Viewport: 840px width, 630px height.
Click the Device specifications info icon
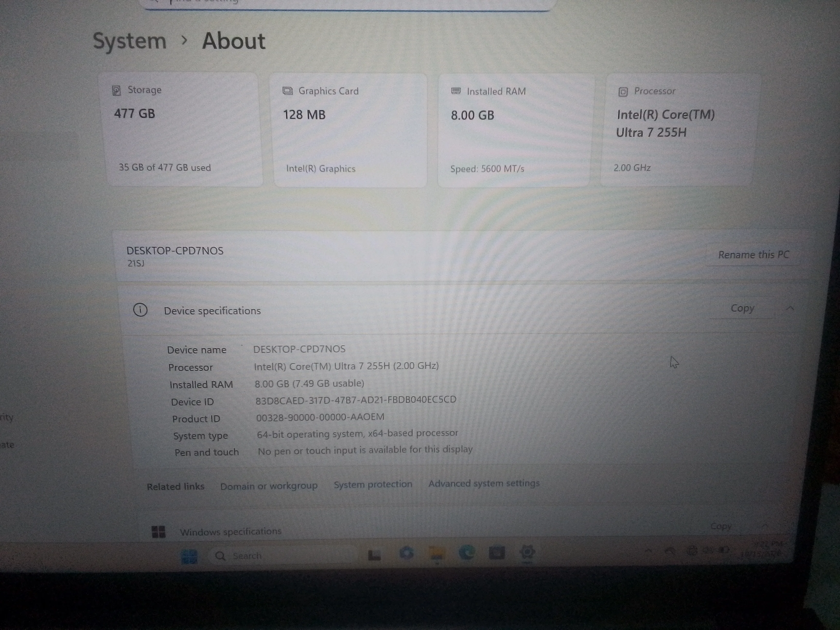coord(140,310)
